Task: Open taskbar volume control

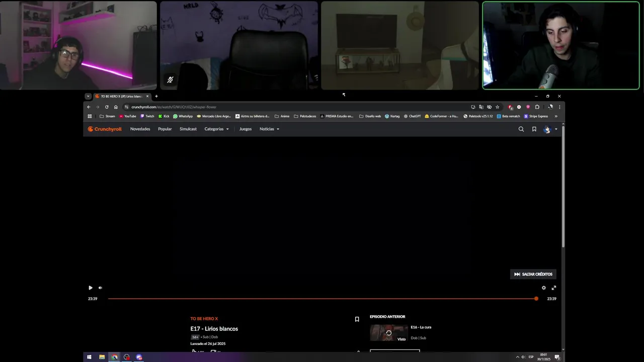Action: tap(523, 357)
